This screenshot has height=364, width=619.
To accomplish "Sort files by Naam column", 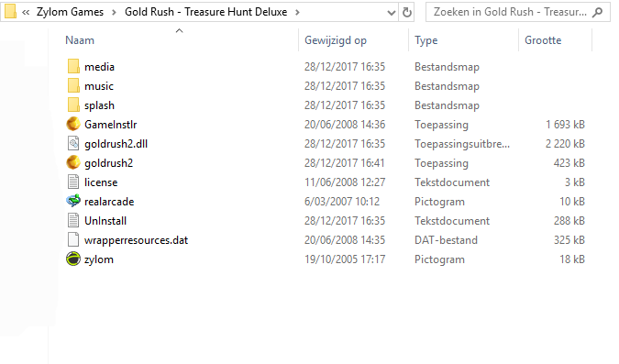I will point(80,40).
